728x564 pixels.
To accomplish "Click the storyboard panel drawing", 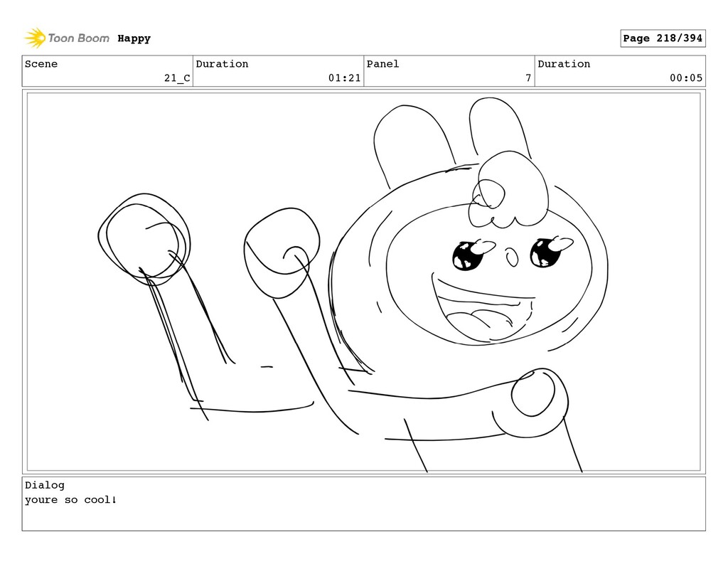I will point(363,282).
